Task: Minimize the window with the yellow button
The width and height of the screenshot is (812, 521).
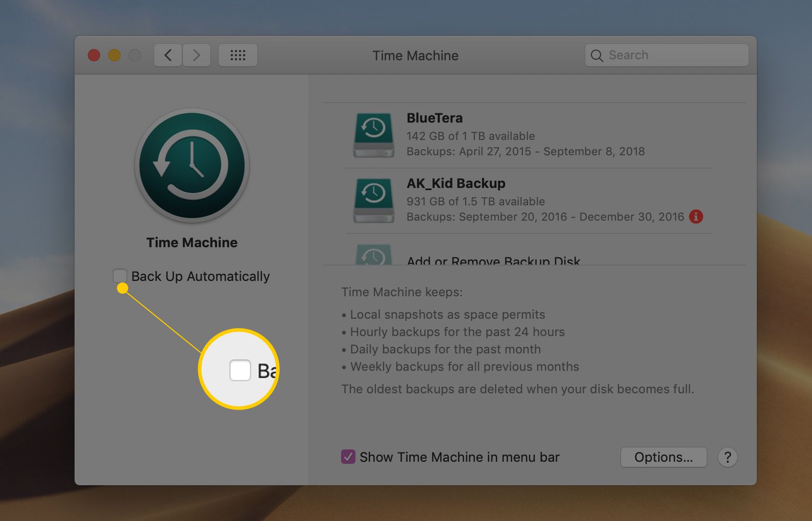Action: click(x=114, y=55)
